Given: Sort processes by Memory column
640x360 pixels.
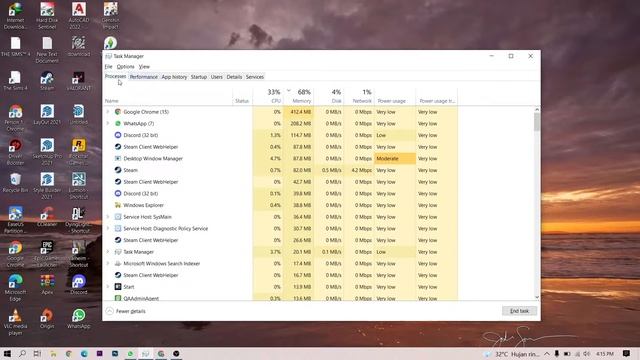Looking at the screenshot, I should point(298,96).
